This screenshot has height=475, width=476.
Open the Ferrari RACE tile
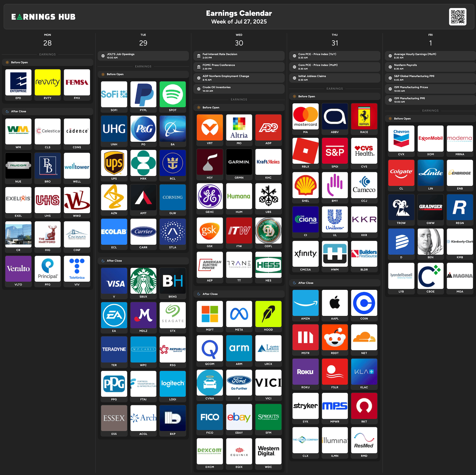tap(364, 119)
